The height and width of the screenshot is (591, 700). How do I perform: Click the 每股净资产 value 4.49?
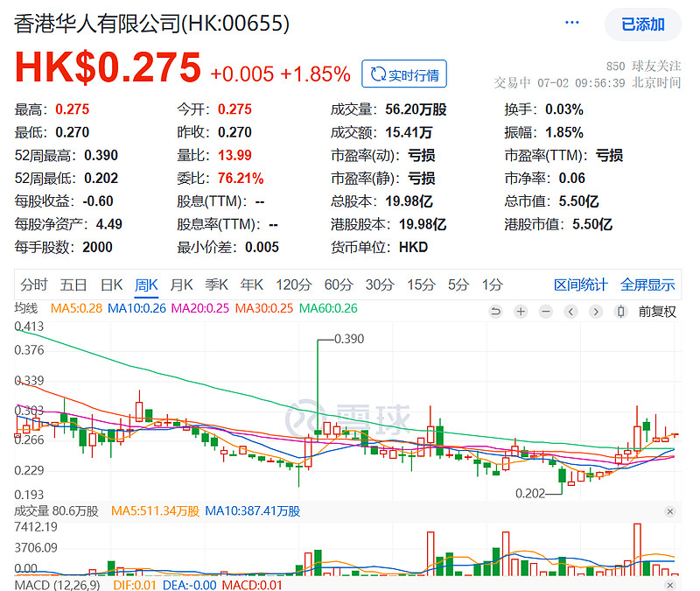tap(108, 224)
